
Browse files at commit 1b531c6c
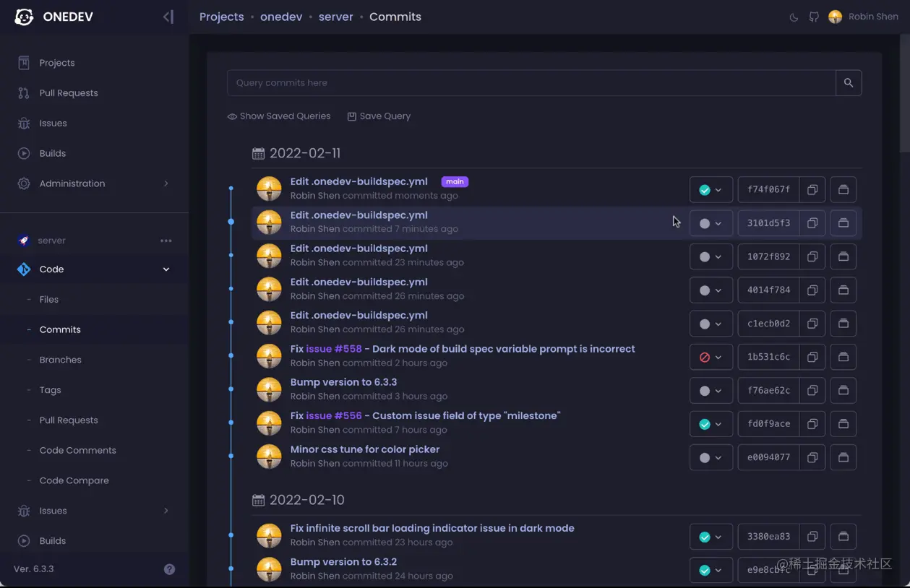click(x=844, y=357)
